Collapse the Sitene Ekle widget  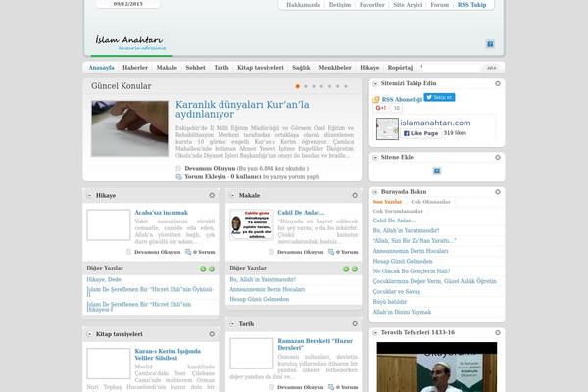[x=375, y=157]
